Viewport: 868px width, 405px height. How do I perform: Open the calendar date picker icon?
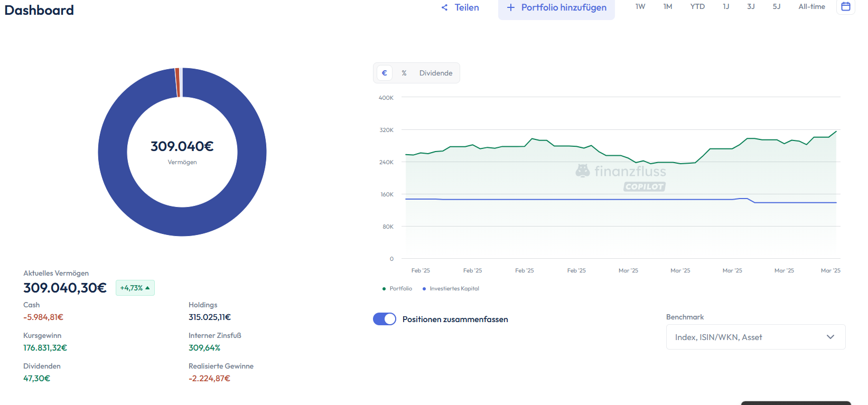pyautogui.click(x=845, y=7)
